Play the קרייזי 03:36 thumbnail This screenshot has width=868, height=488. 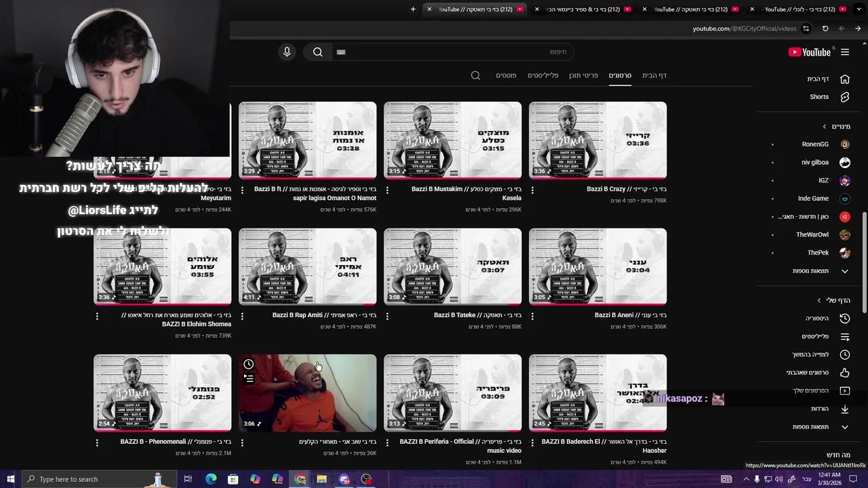(597, 140)
